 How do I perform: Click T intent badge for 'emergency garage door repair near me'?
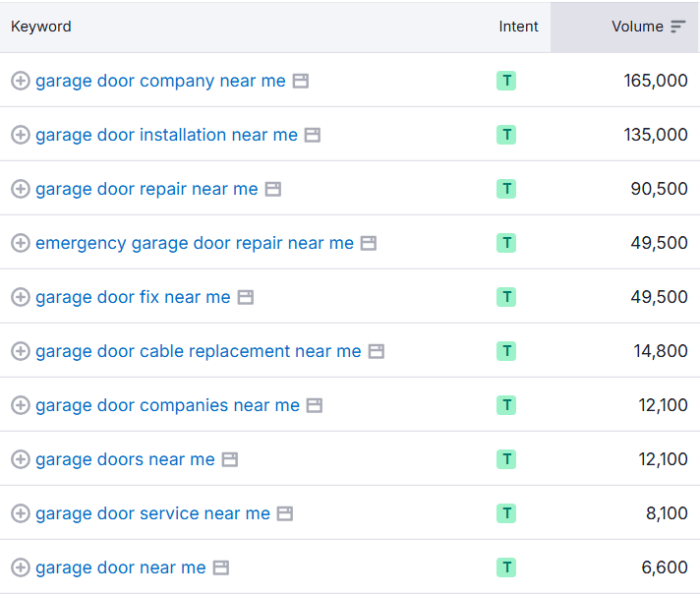coord(506,243)
